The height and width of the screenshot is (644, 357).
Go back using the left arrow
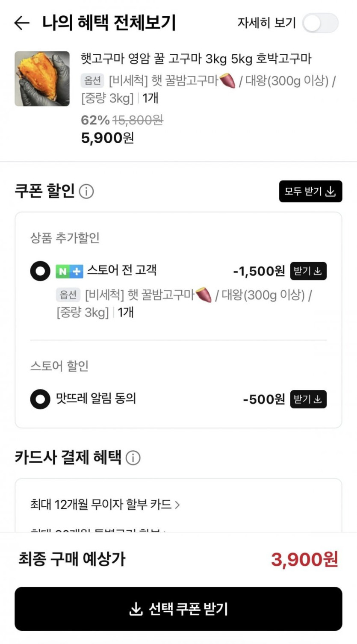tap(21, 23)
